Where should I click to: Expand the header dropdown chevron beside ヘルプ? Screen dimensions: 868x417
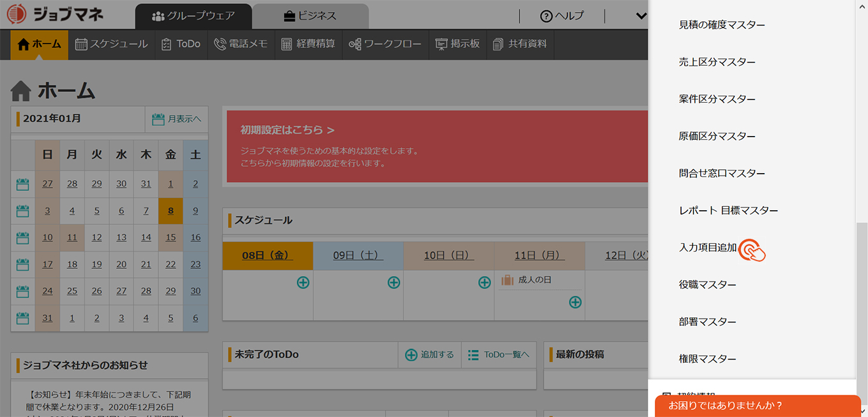pos(641,16)
